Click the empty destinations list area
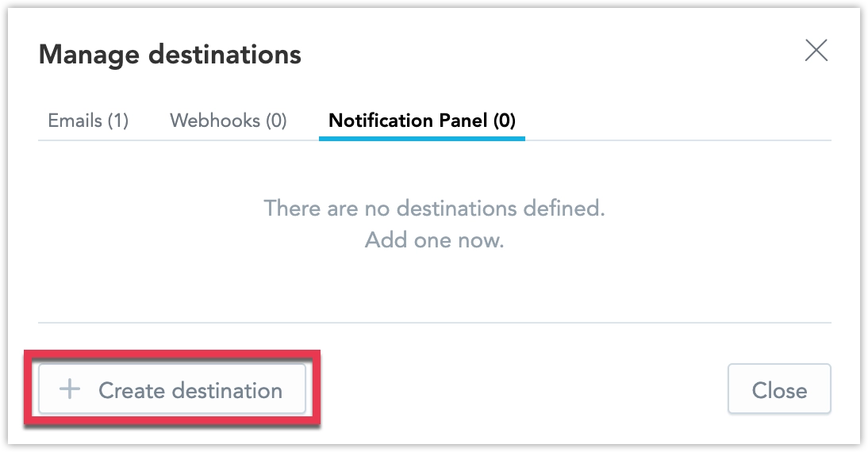Image resolution: width=868 pixels, height=452 pixels. pyautogui.click(x=435, y=232)
